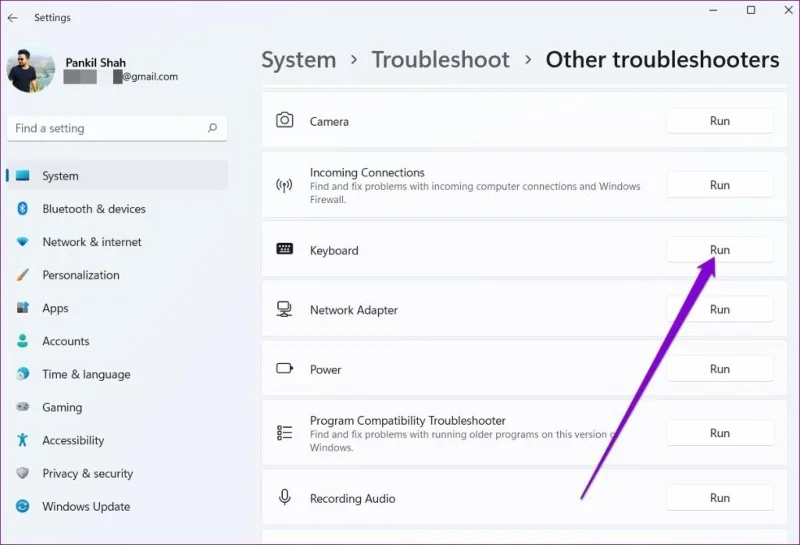This screenshot has width=800, height=545.
Task: Run the Power troubleshooter
Action: pyautogui.click(x=719, y=368)
